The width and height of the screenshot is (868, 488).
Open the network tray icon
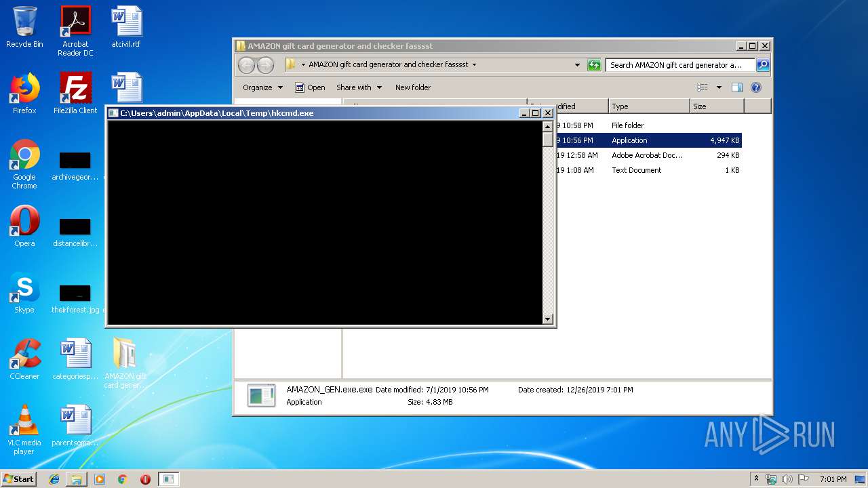point(771,479)
